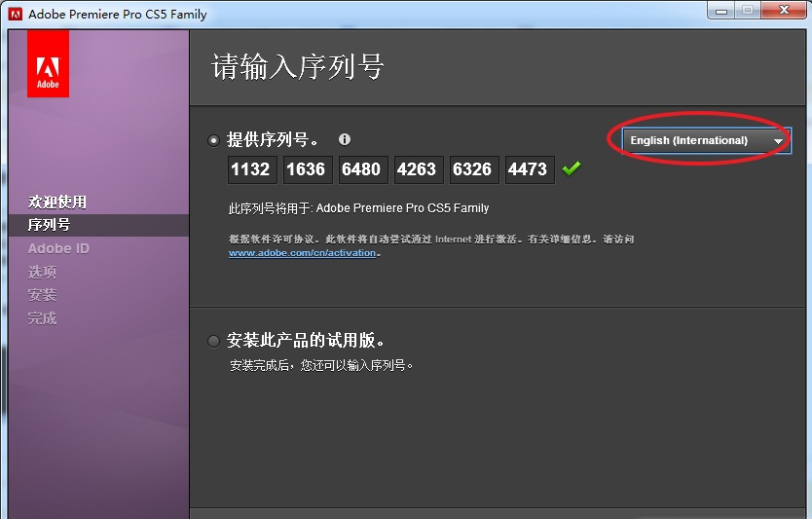Screen dimensions: 812x519
Task: Select the 安装 step in sidebar
Action: (x=42, y=295)
